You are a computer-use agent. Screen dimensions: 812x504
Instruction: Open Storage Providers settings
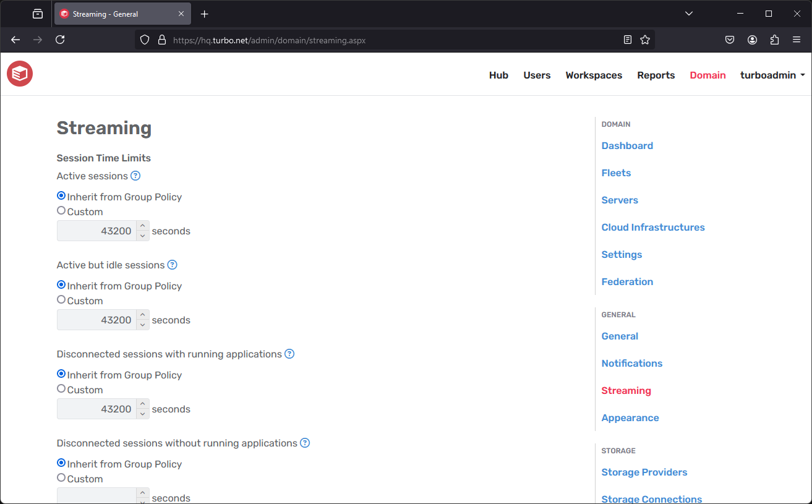644,472
